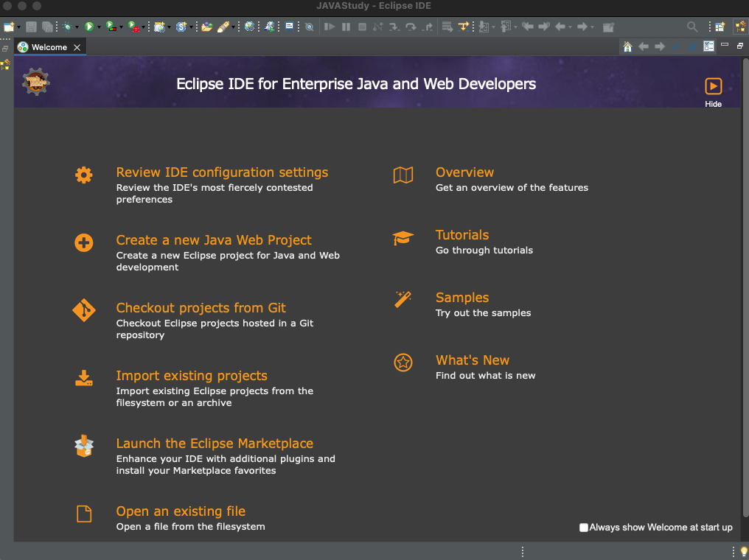Open Launch the Eclipse Marketplace link

pyautogui.click(x=215, y=444)
